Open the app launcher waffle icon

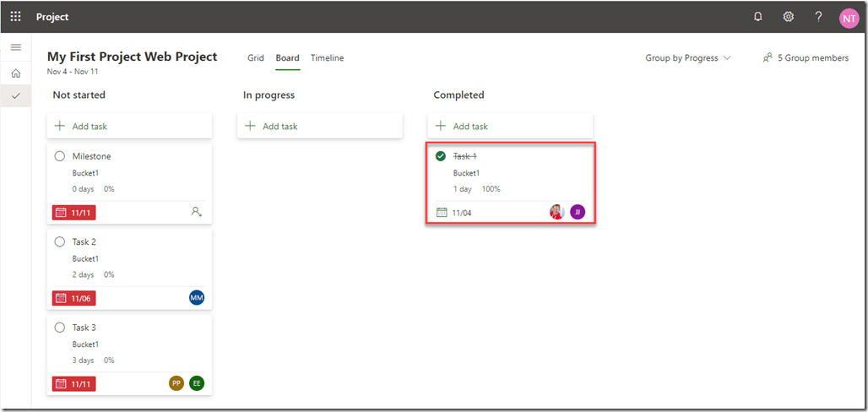click(15, 17)
